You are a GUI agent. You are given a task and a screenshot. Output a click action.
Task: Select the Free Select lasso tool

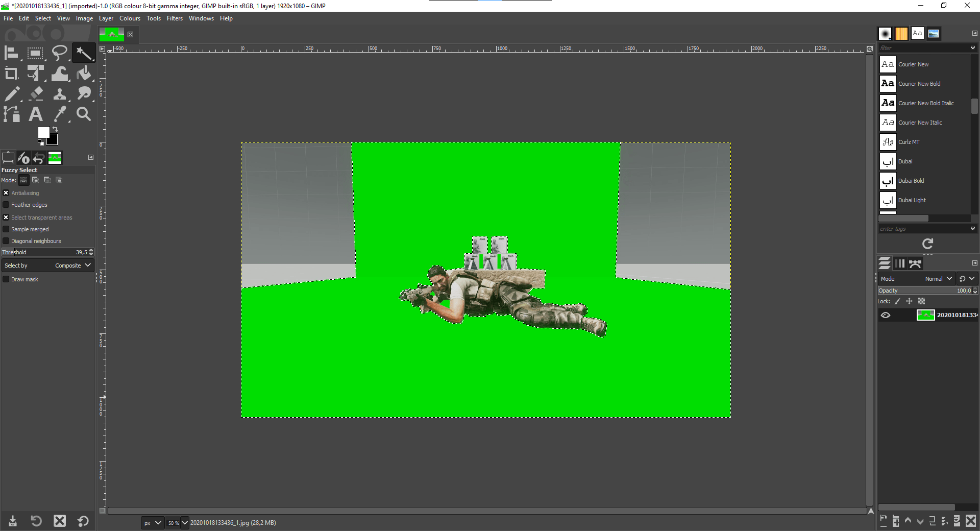60,53
